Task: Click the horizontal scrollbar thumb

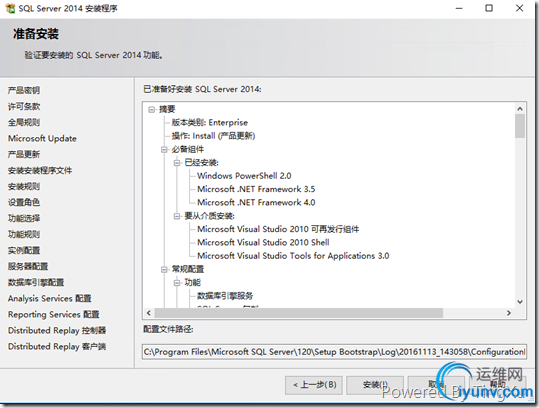Action: point(299,313)
